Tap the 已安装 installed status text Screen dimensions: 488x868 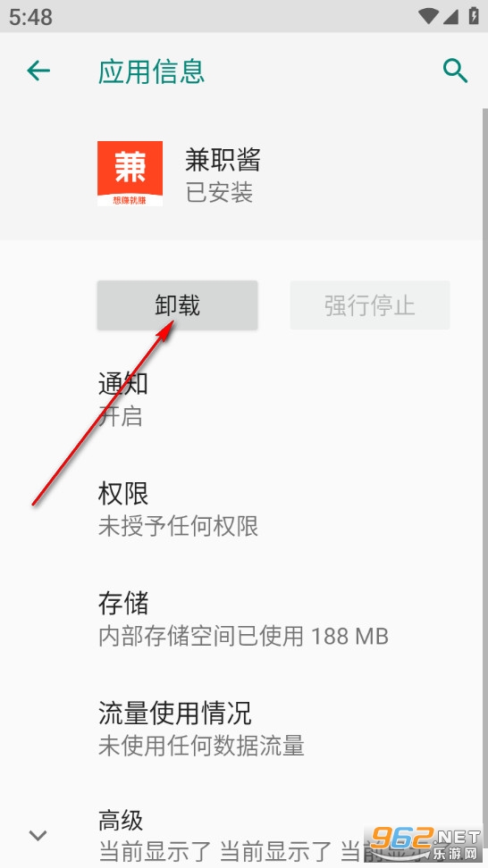[219, 192]
